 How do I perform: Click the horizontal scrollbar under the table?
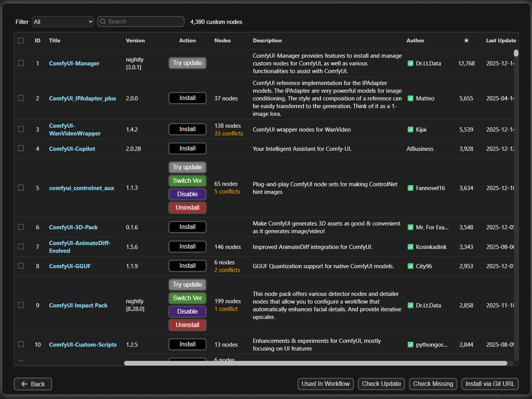tap(315, 363)
